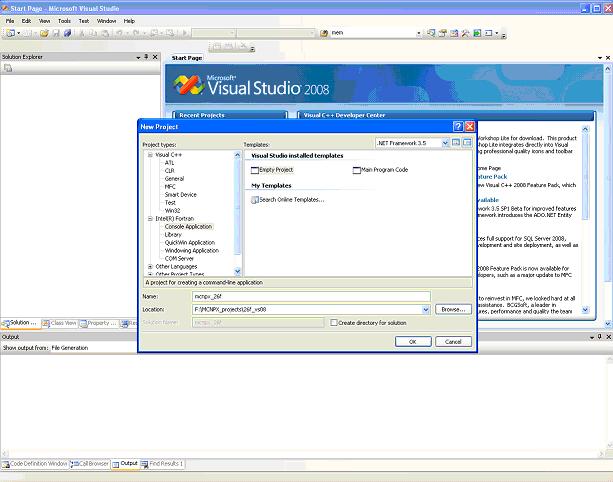Expand the Other Languages tree node

click(x=150, y=267)
